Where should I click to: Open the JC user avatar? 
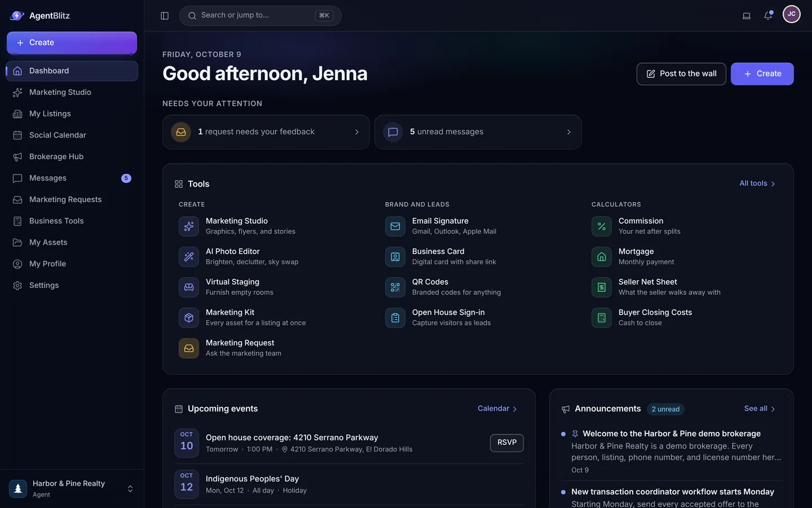(x=792, y=14)
